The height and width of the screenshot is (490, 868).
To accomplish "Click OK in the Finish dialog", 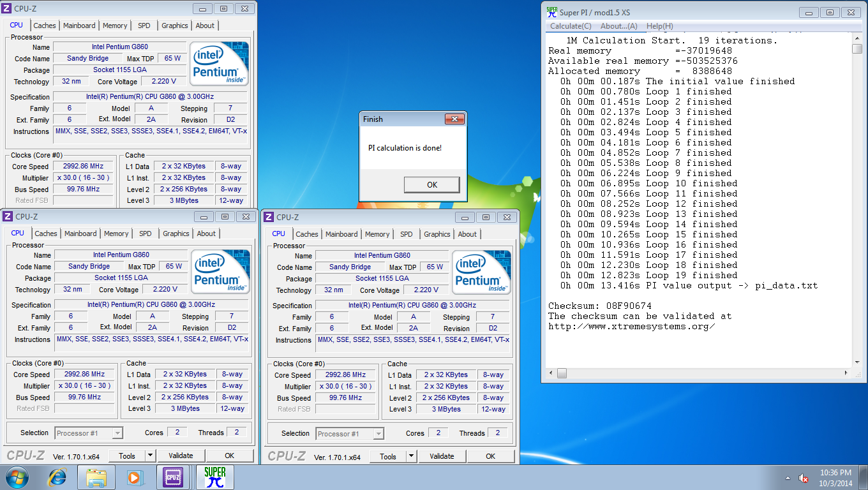I will (432, 184).
